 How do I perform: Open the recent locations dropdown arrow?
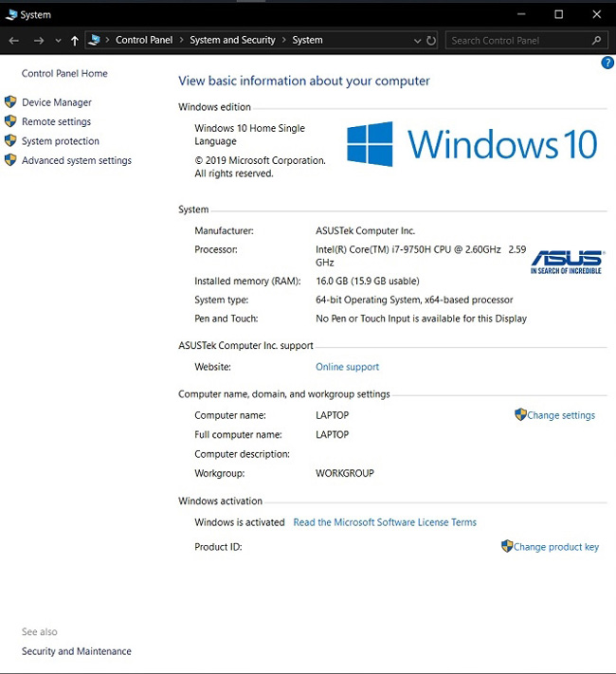click(x=58, y=41)
